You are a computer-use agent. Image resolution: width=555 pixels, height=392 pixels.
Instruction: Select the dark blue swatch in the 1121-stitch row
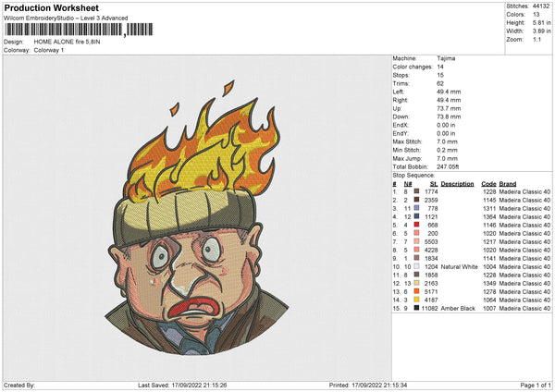416,216
